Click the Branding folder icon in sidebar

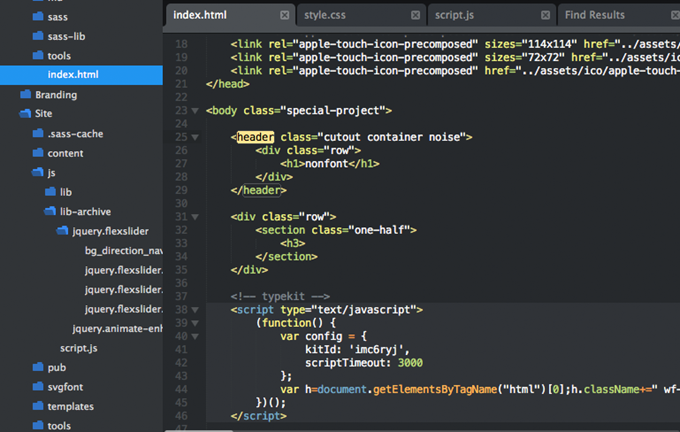[x=26, y=95]
